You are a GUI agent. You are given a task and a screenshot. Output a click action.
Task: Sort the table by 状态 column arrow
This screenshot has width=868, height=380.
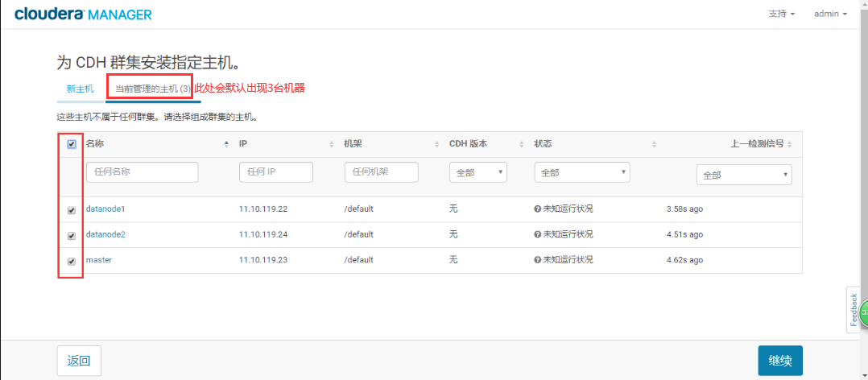click(x=654, y=144)
